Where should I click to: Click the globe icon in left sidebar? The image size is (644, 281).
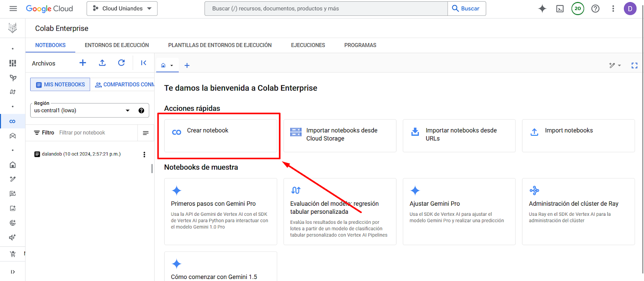(x=13, y=223)
